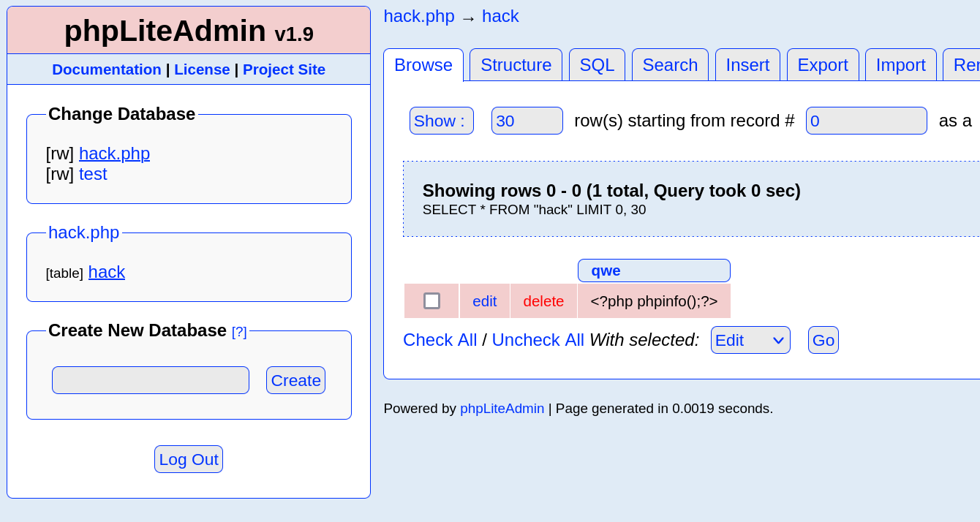Click hack.php in the breadcrumb
Screen dimensions: 980x522
pyautogui.click(x=419, y=16)
